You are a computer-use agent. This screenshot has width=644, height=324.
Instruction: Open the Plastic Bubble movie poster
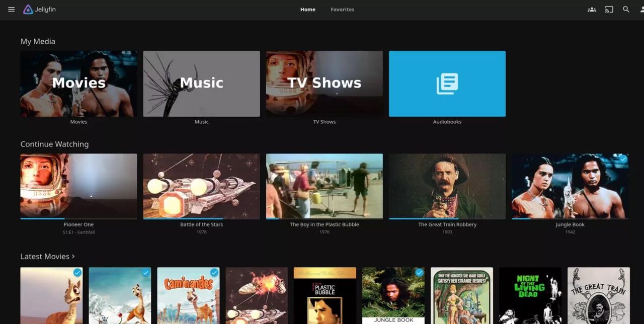[325, 295]
